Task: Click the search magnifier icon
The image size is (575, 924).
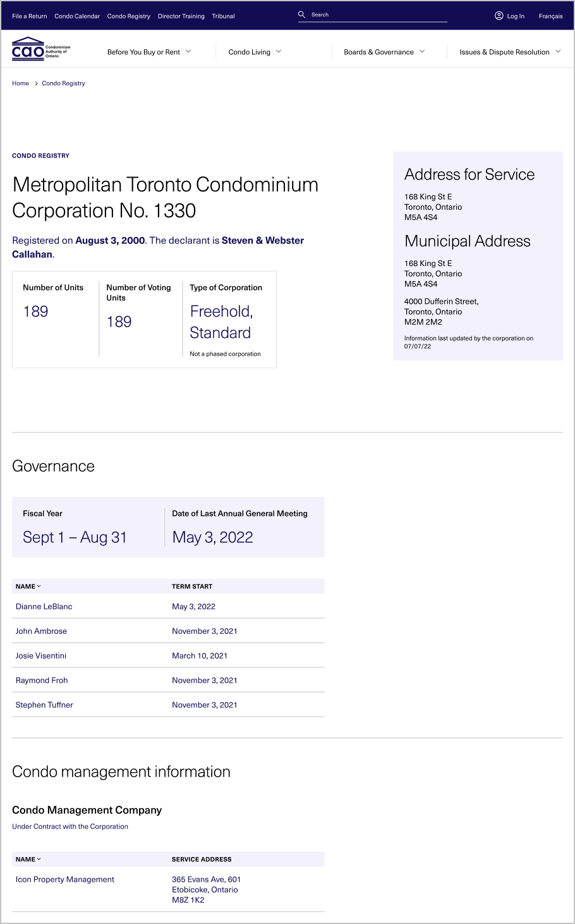Action: pos(302,15)
